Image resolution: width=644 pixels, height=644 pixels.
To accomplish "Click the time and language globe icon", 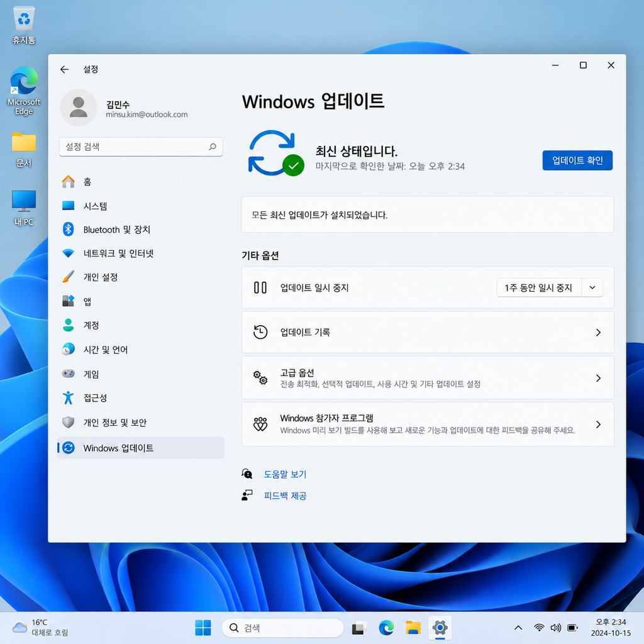I will pyautogui.click(x=68, y=349).
